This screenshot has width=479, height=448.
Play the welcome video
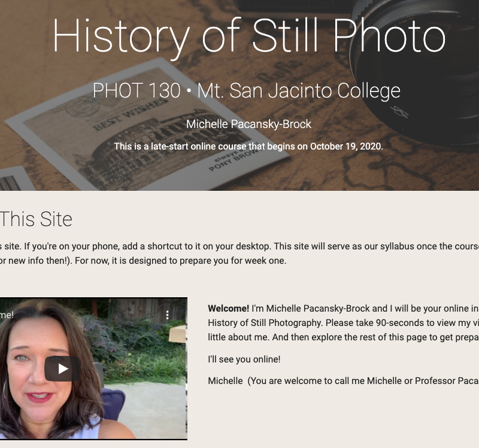point(63,368)
